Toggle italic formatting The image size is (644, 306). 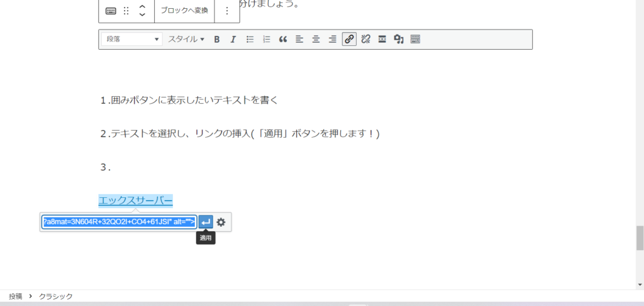pos(233,40)
